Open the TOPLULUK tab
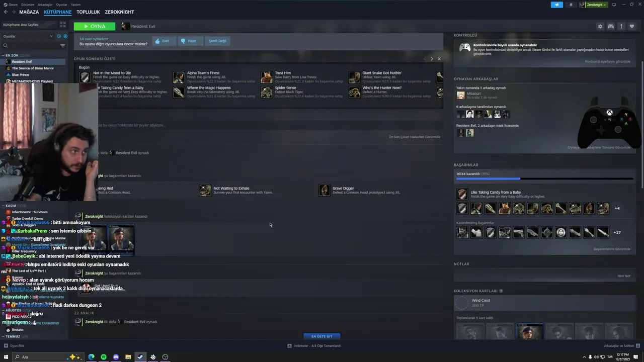Image resolution: width=644 pixels, height=362 pixels. 88,12
